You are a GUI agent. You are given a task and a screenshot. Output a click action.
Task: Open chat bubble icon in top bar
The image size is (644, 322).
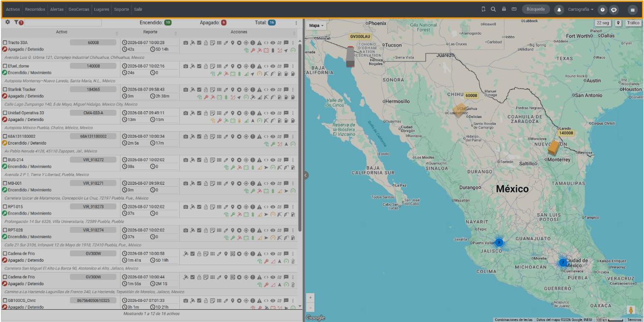[614, 9]
